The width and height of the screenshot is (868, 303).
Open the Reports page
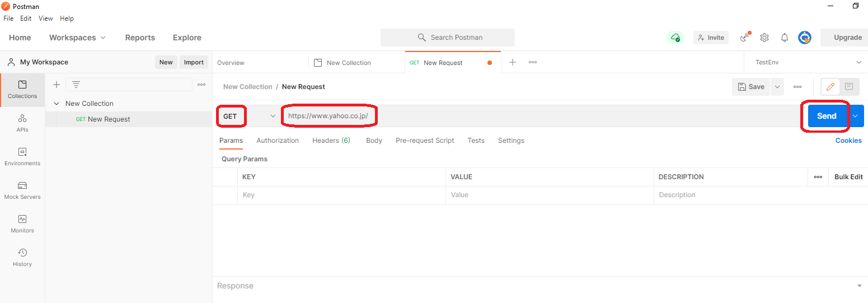[x=140, y=38]
